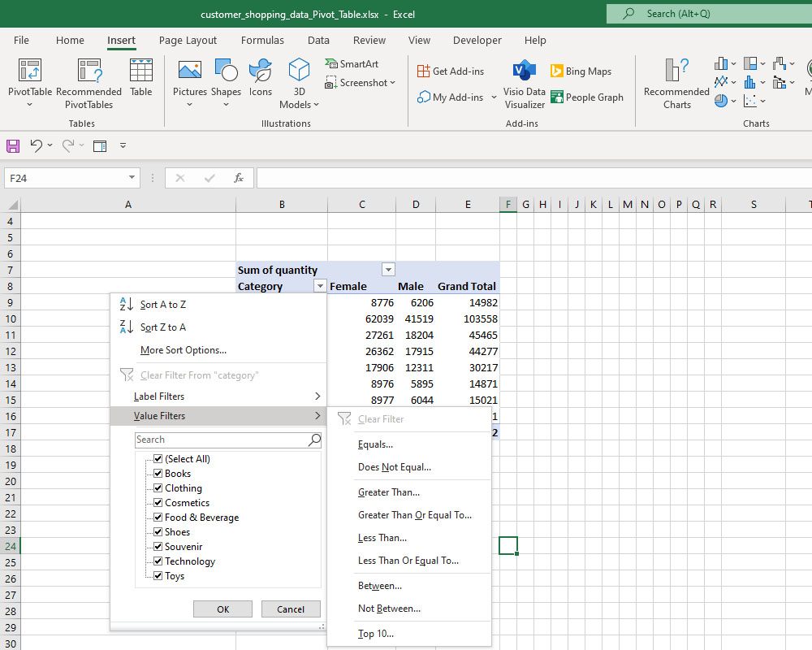Switch to the Home tab
The height and width of the screenshot is (650, 812).
(70, 41)
